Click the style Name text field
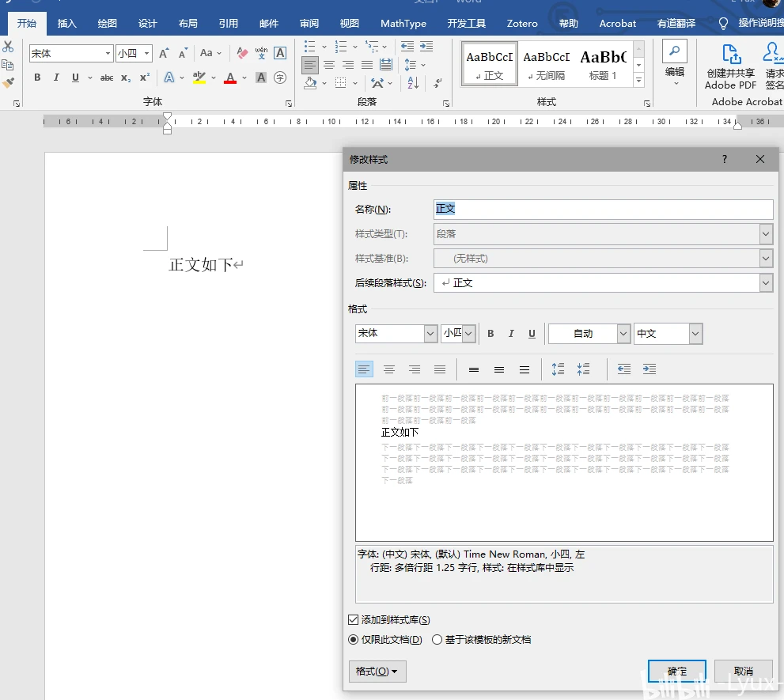784x700 pixels. pyautogui.click(x=603, y=209)
